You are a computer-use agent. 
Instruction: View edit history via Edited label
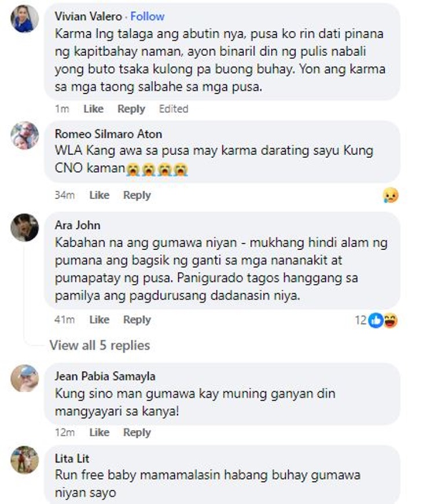tap(174, 109)
